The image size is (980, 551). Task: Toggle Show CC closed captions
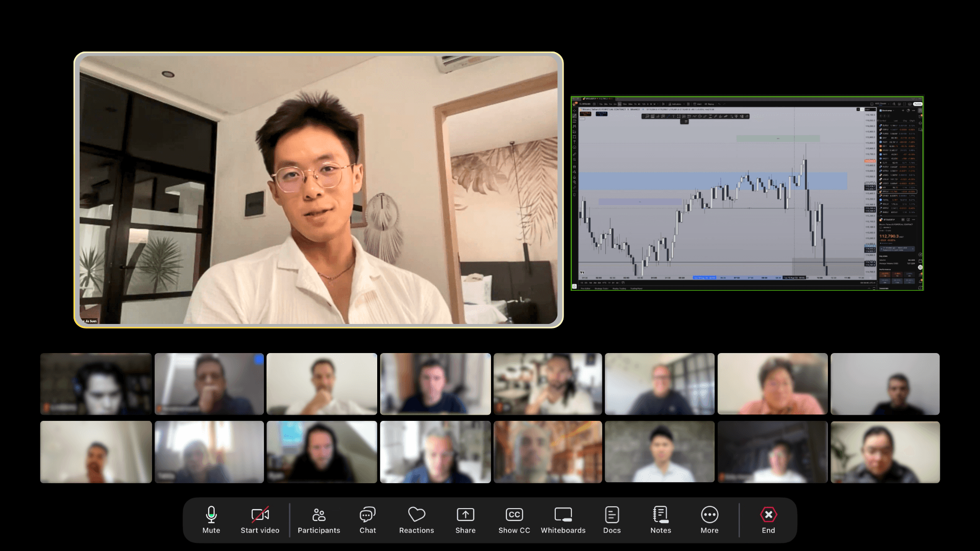pyautogui.click(x=514, y=520)
